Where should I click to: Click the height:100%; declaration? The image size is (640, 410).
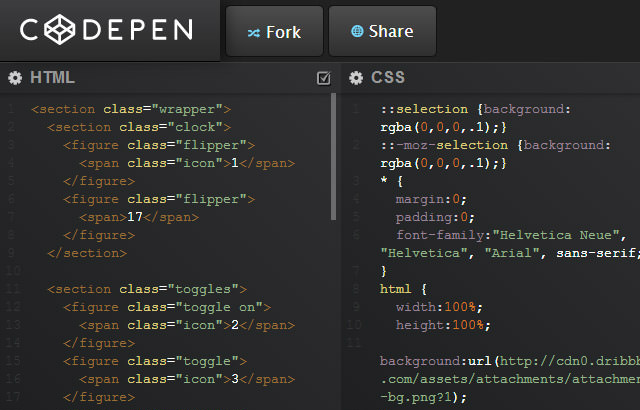tap(443, 325)
